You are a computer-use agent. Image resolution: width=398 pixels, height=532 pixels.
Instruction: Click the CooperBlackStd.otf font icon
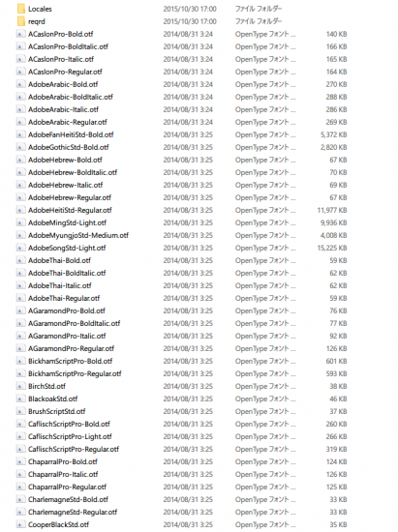pyautogui.click(x=20, y=524)
